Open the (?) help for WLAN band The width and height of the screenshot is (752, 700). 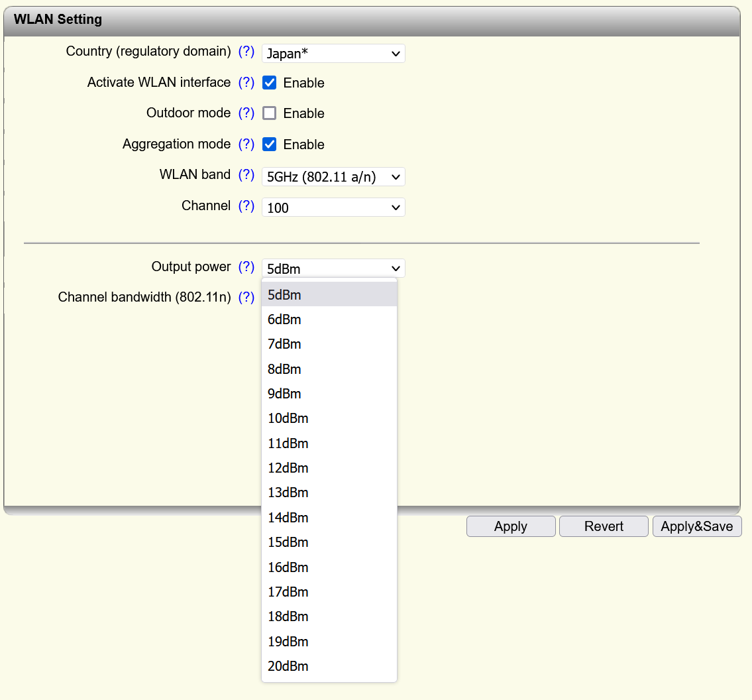[x=246, y=175]
